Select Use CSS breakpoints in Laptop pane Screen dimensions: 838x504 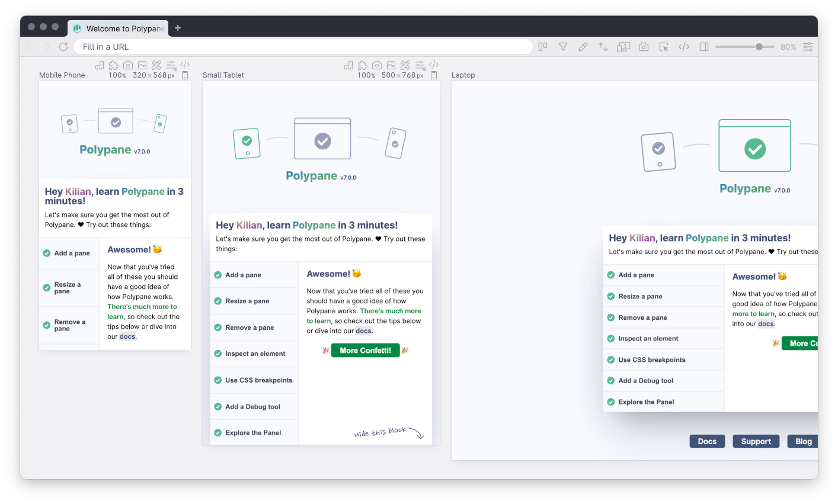(x=664, y=360)
